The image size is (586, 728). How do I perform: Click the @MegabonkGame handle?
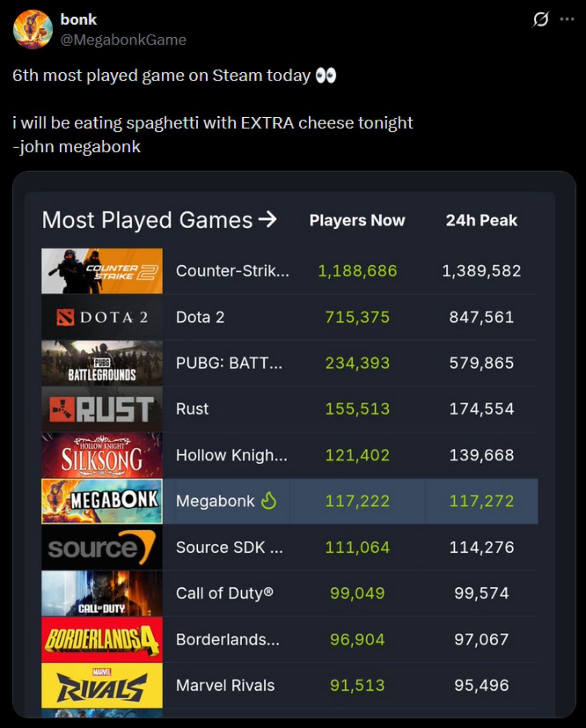coord(123,40)
